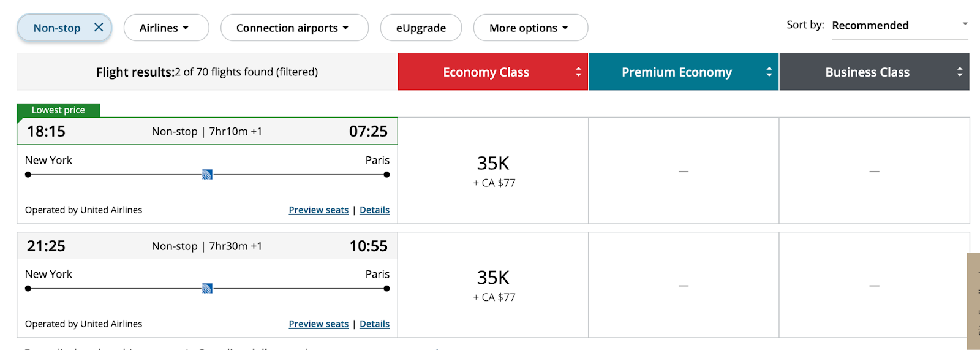
Task: Toggle the Non-stop filter chip
Action: pyautogui.click(x=57, y=28)
